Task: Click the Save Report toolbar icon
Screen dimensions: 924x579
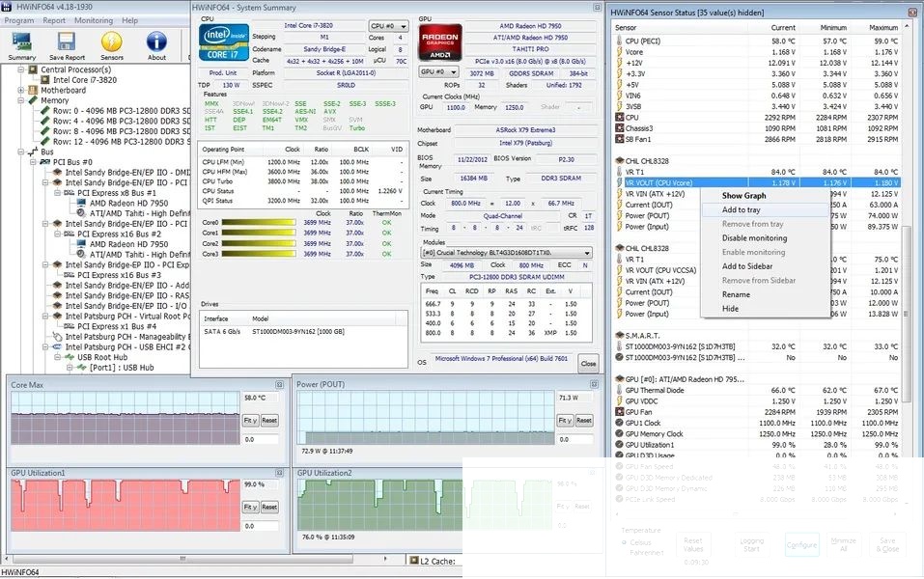Action: pyautogui.click(x=67, y=46)
